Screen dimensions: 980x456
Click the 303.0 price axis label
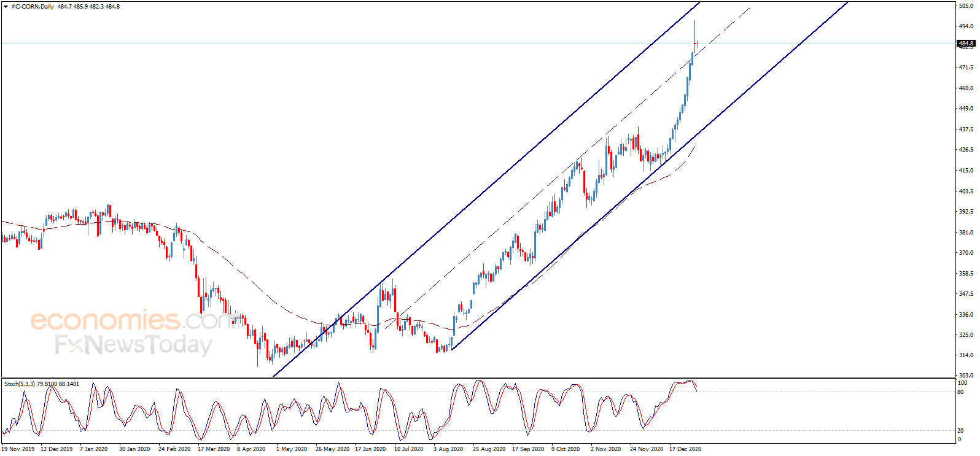coord(966,376)
